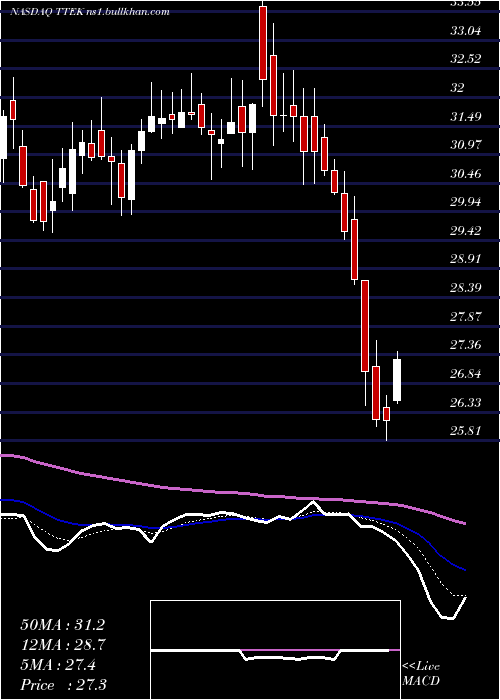
Task: Select the 26.33 price axis label
Action: (466, 403)
